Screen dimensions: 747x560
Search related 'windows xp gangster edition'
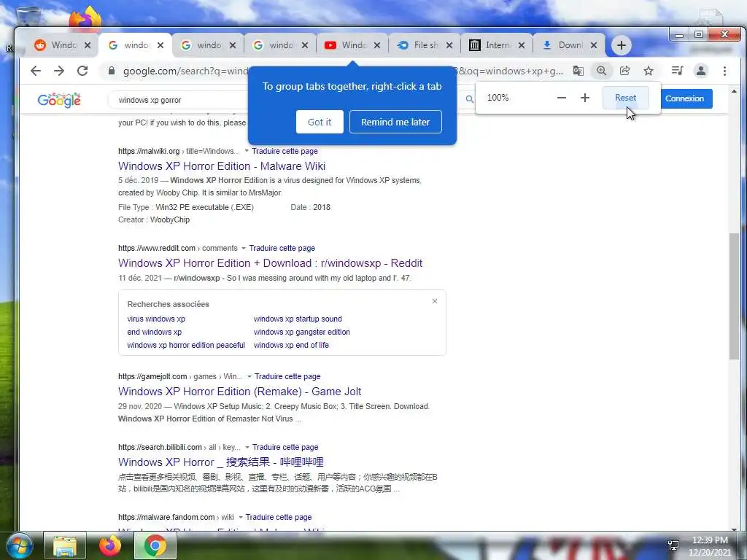point(301,332)
